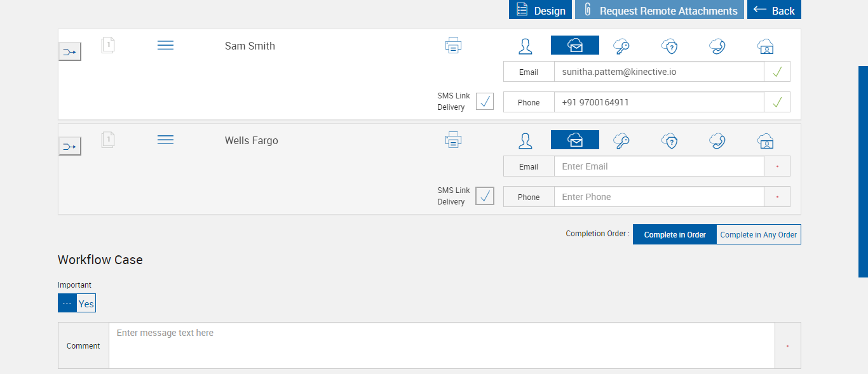Click the document pages icon in Wells Fargo row
Viewport: 868px width, 374px height.
point(108,140)
